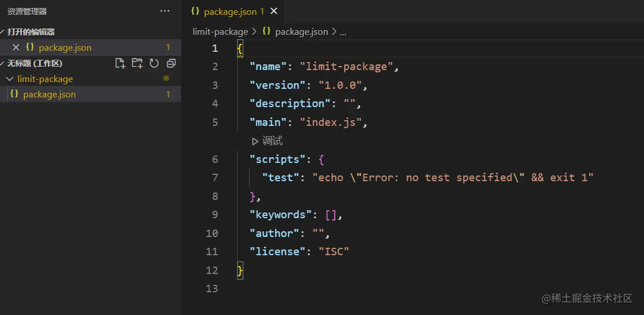Open the Explorer more actions ellipsis menu
Image resolution: width=644 pixels, height=315 pixels.
tap(165, 11)
